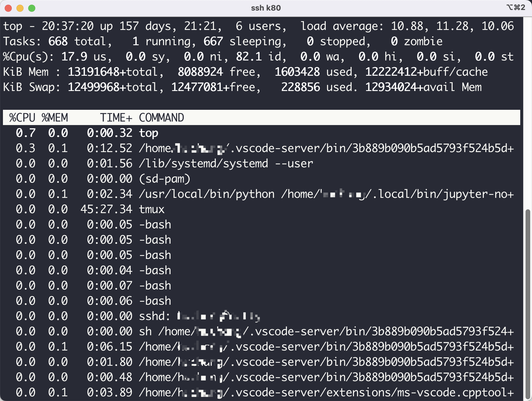Viewport: 532px width, 401px height.
Task: Click the "top" command in process list
Action: 149,133
